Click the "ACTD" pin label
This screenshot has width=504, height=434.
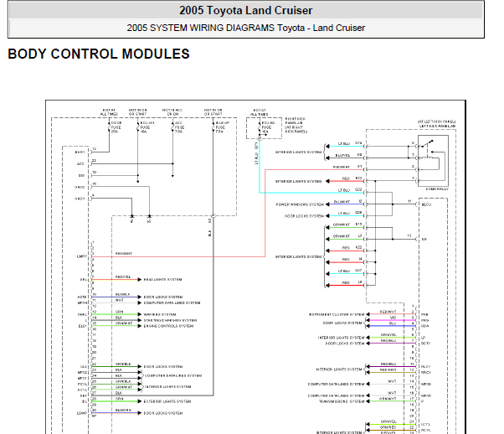(x=82, y=297)
